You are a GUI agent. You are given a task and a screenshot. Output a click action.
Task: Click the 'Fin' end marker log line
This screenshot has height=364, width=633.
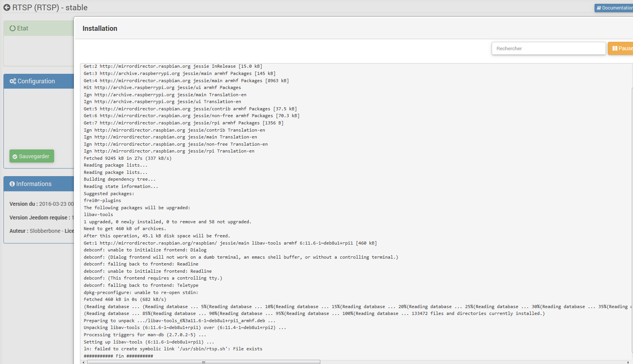118,356
